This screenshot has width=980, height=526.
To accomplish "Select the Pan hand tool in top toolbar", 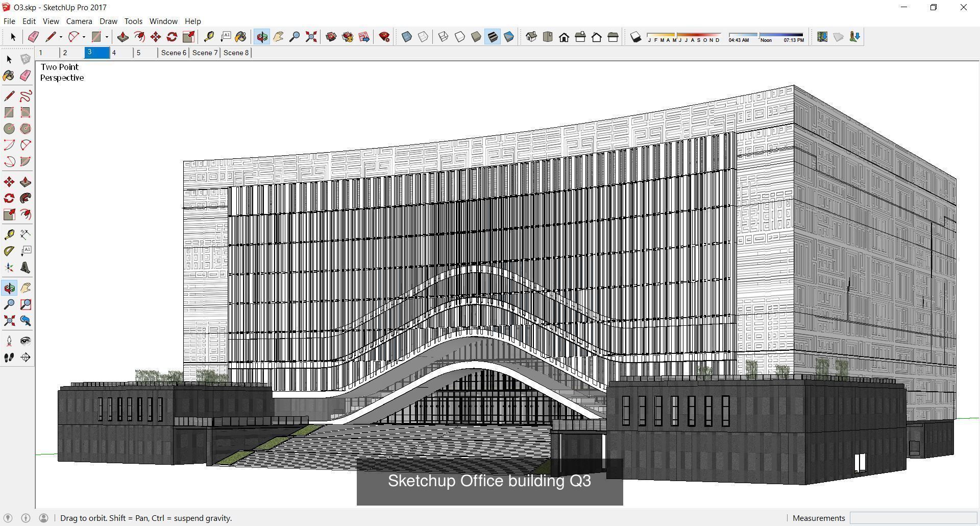I will [x=278, y=37].
